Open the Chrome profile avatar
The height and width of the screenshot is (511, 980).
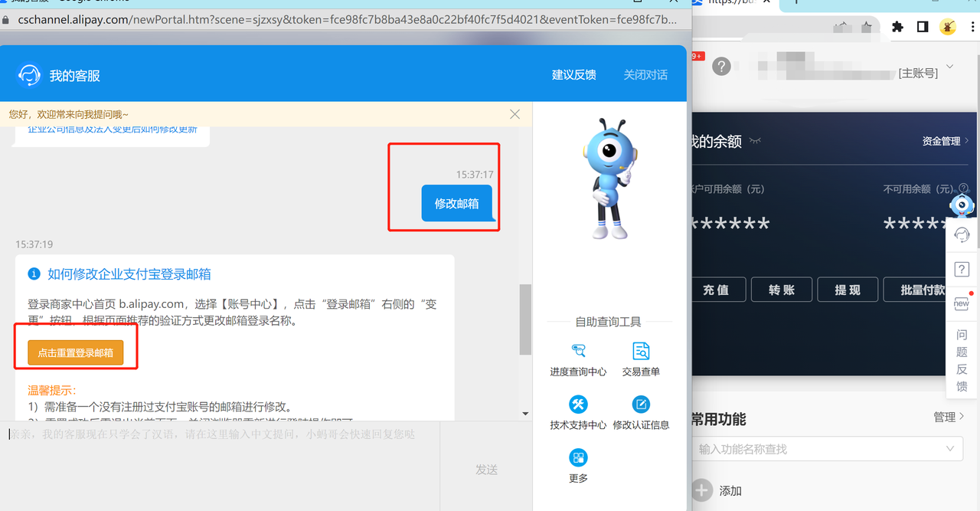(948, 27)
